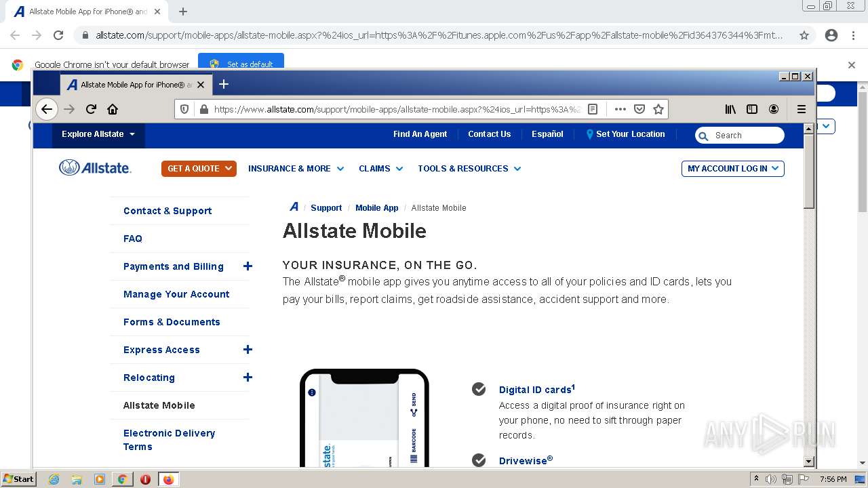The height and width of the screenshot is (488, 868).
Task: Save page to Pocket in Firefox
Action: 639,109
